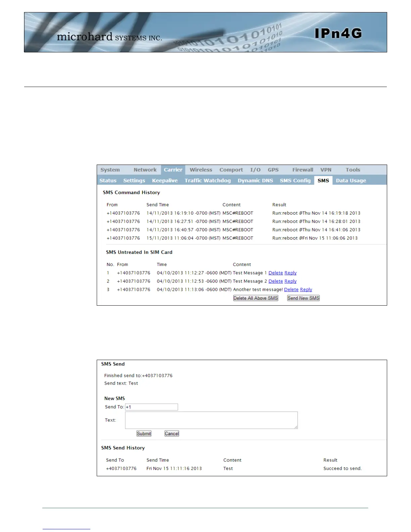Image resolution: width=411 pixels, height=532 pixels.
Task: Reply to Test Message 2
Action: tap(290, 281)
